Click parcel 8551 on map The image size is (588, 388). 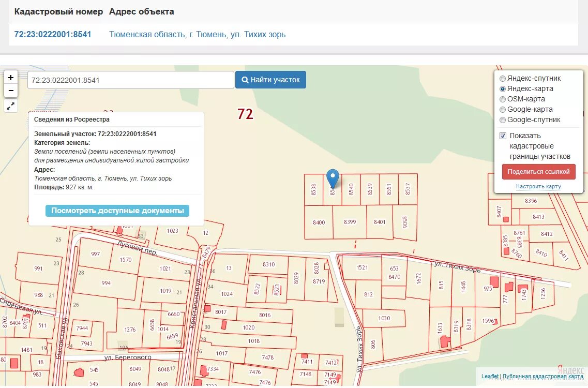pos(388,189)
